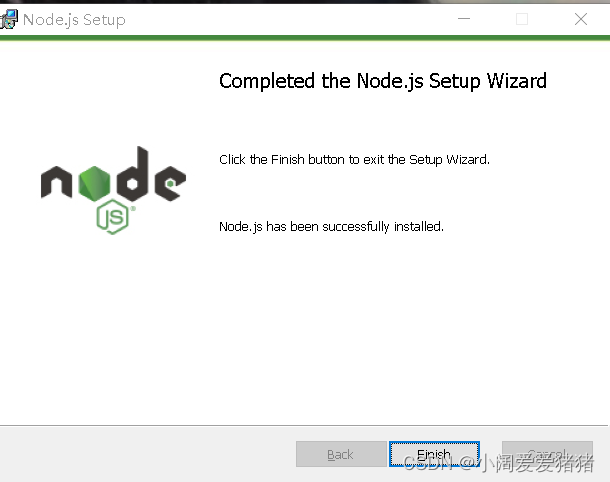Minimize the Node.js Setup window
The width and height of the screenshot is (610, 482).
tap(464, 19)
